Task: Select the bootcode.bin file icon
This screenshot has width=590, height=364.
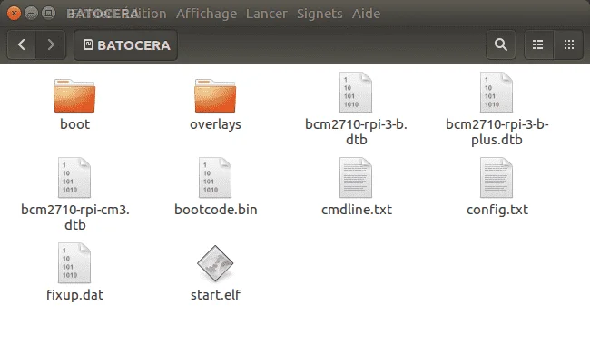Action: coord(215,178)
